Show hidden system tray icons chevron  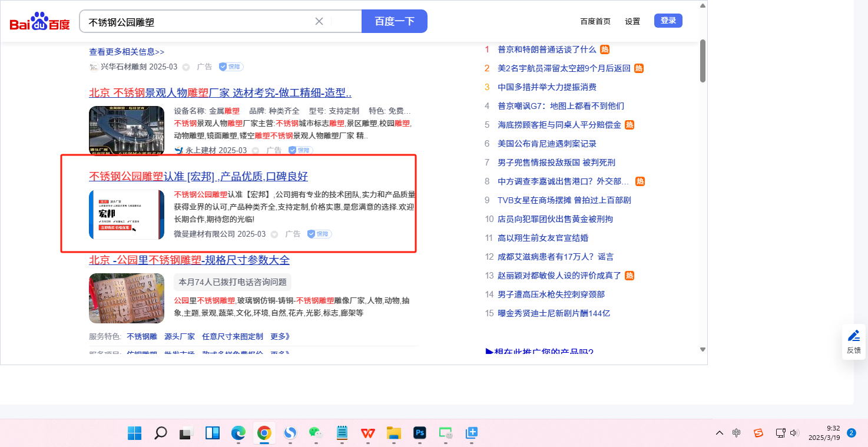(x=720, y=433)
